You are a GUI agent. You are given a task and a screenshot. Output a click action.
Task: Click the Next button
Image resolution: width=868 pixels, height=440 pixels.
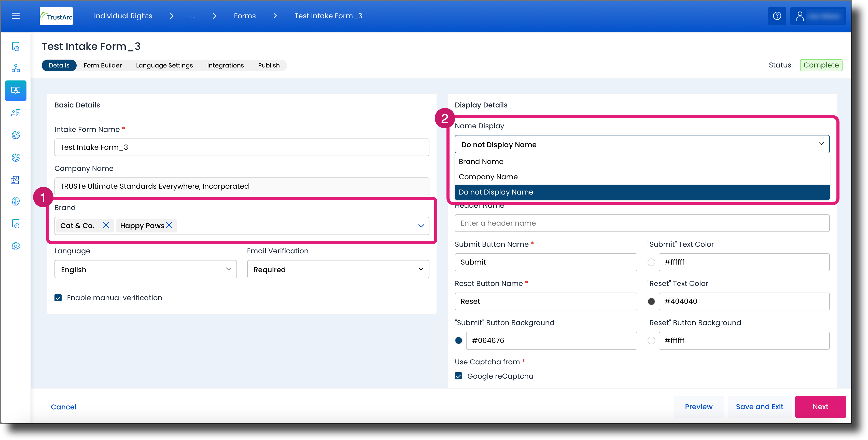[820, 407]
